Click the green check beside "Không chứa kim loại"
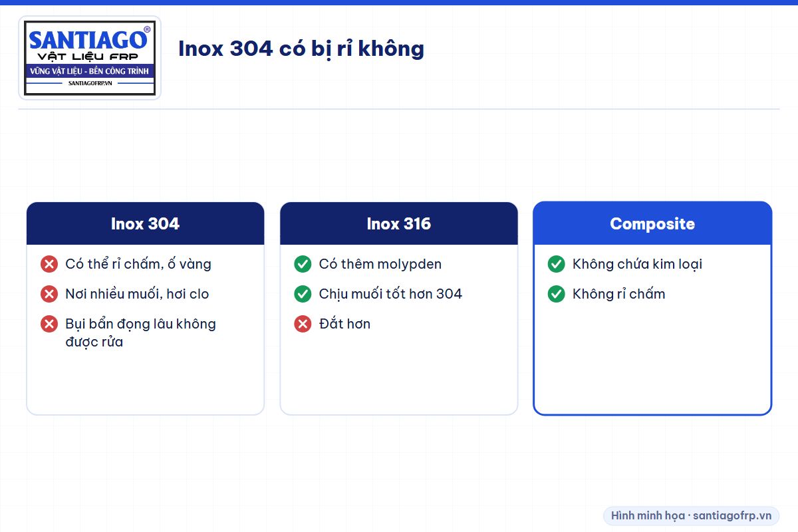The height and width of the screenshot is (532, 798). [556, 264]
